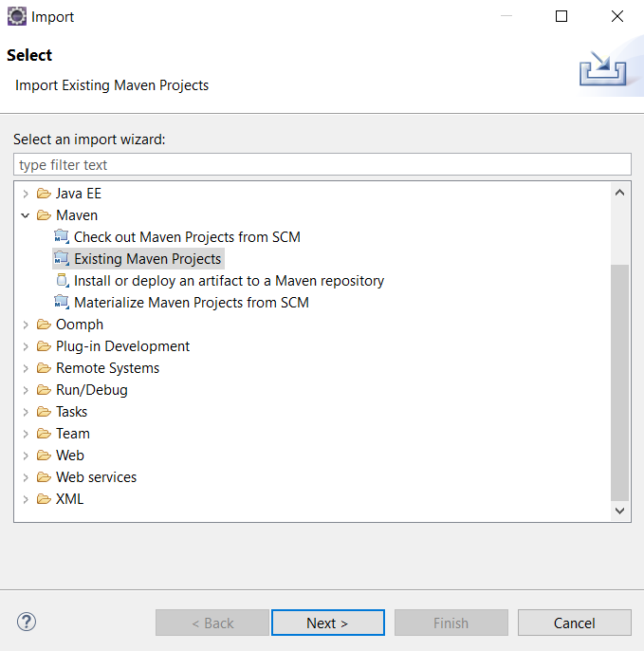Click the wizard list scroll up arrow
Viewport: 644px width, 651px height.
pos(620,193)
